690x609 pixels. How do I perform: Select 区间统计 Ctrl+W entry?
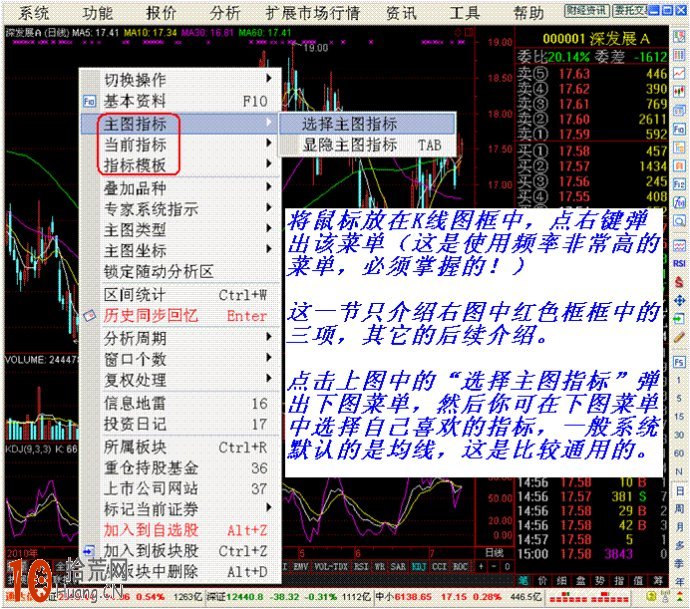point(180,294)
